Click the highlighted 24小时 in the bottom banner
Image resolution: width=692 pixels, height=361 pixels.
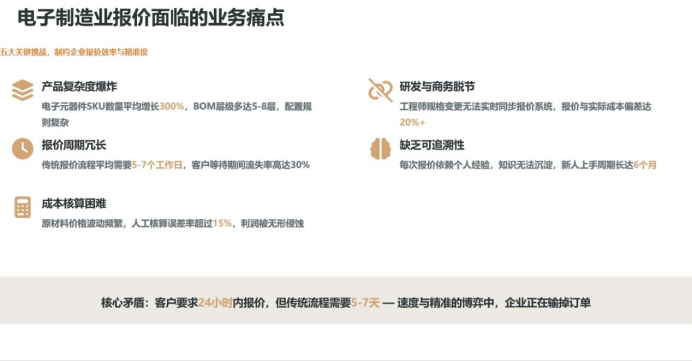pos(215,303)
